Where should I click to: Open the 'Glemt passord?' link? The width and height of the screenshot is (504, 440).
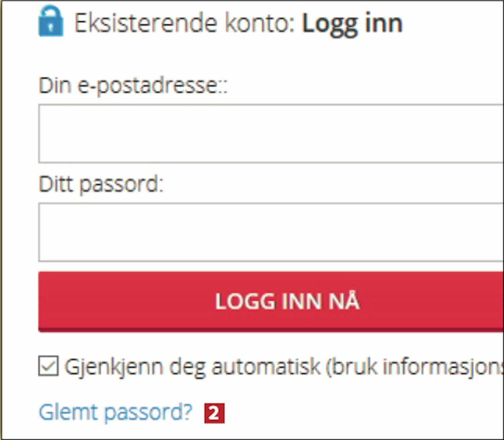(x=115, y=412)
